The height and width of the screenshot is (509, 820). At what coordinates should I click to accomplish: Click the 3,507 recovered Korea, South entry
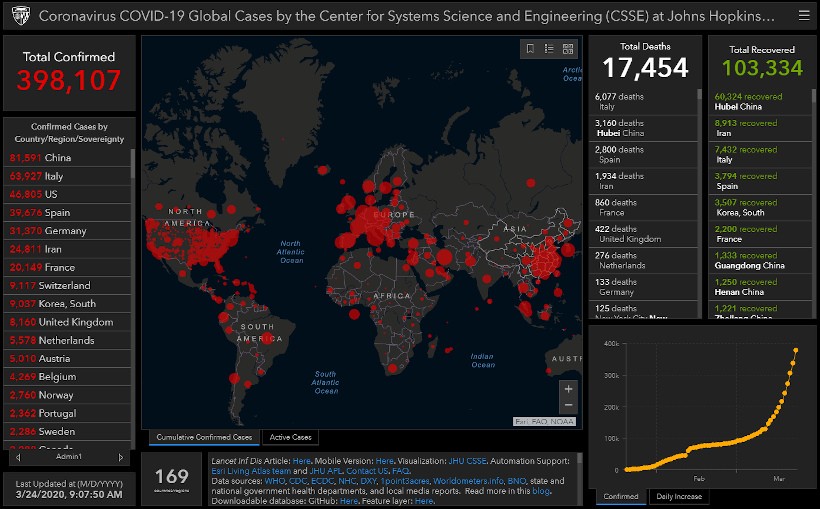[760, 208]
